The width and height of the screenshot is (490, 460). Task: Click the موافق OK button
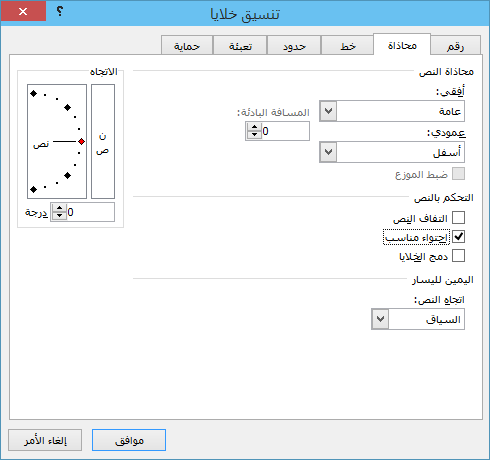tap(129, 440)
